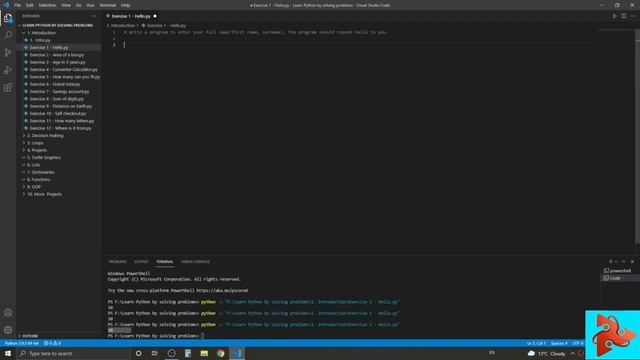Select the Exercise 1 - Hello.py editor tab
This screenshot has width=640, height=360.
click(x=131, y=16)
